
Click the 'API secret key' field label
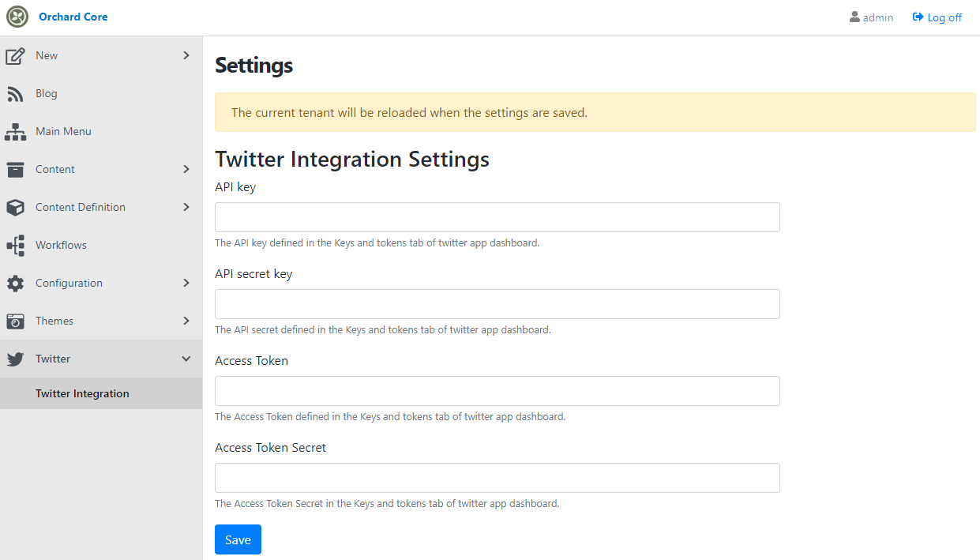253,274
